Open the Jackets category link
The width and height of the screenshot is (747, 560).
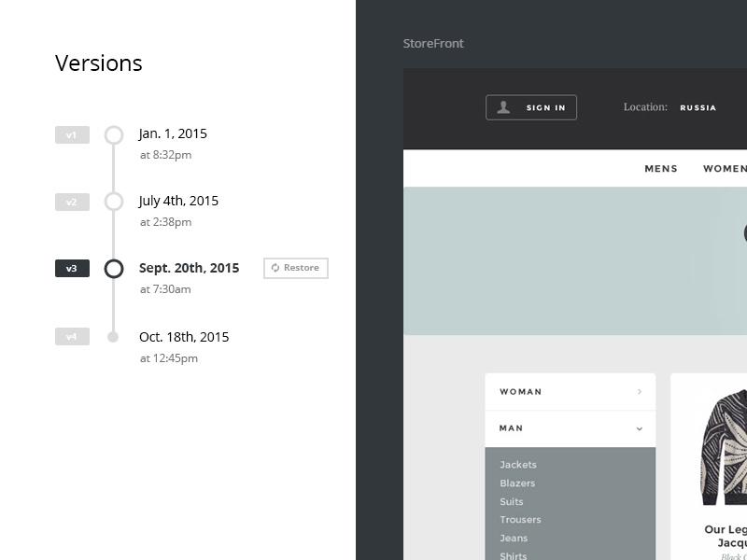[x=518, y=465]
